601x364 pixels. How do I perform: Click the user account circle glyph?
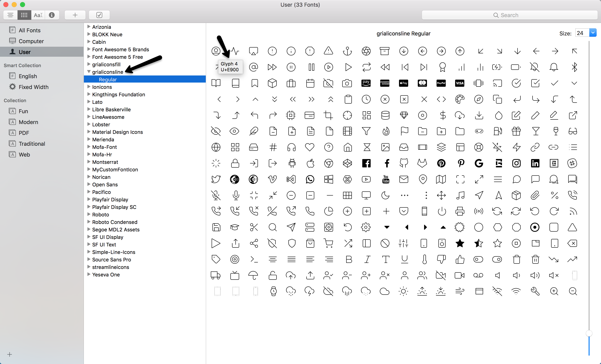[216, 51]
